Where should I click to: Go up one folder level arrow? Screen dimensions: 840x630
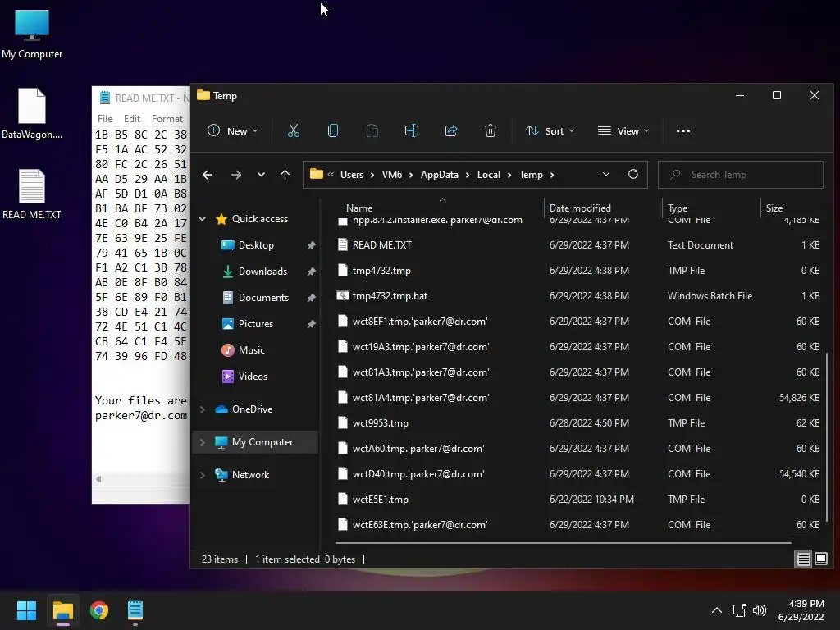[285, 175]
